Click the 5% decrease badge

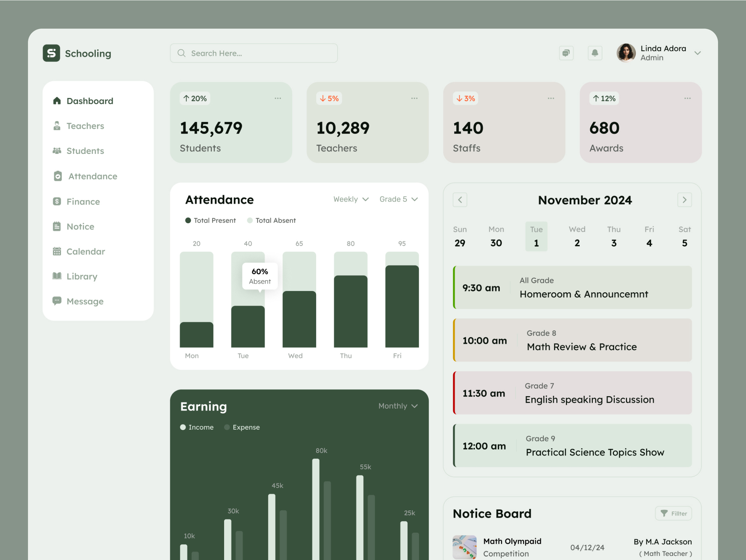click(329, 99)
